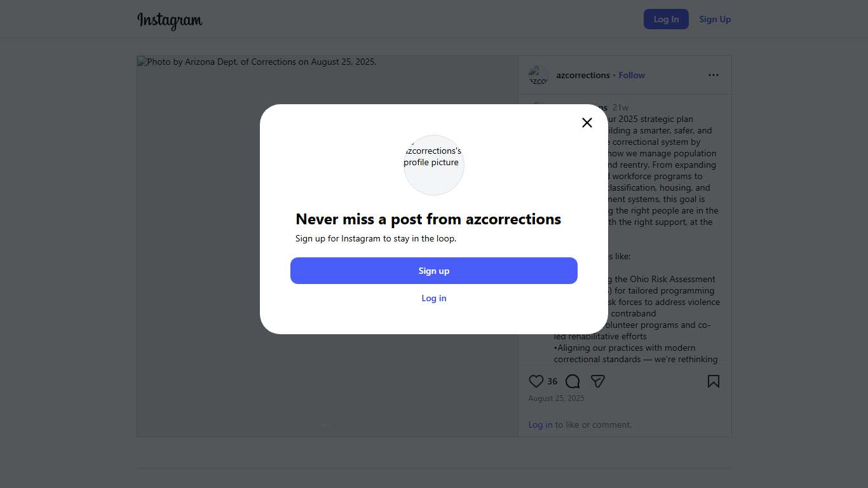Open the Sign Up link in the header
The height and width of the screenshot is (488, 868).
pos(715,19)
